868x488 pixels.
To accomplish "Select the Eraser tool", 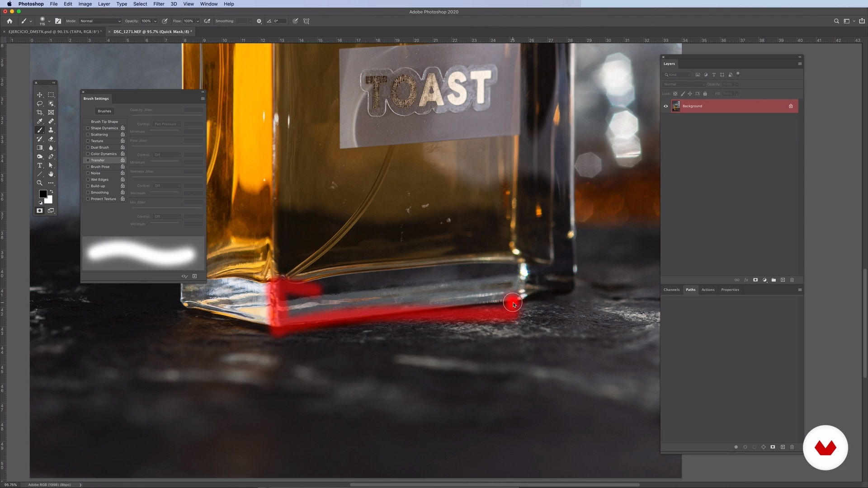I will pos(51,139).
